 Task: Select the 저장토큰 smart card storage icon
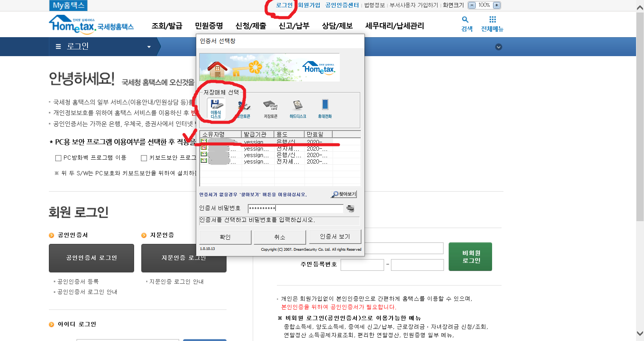click(x=270, y=109)
